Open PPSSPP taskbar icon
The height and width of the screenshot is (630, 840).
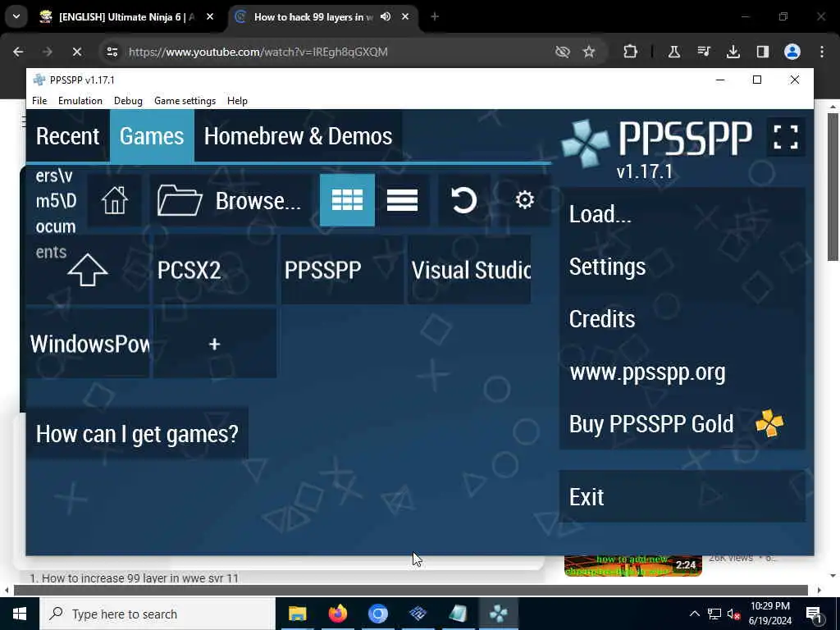pos(498,614)
